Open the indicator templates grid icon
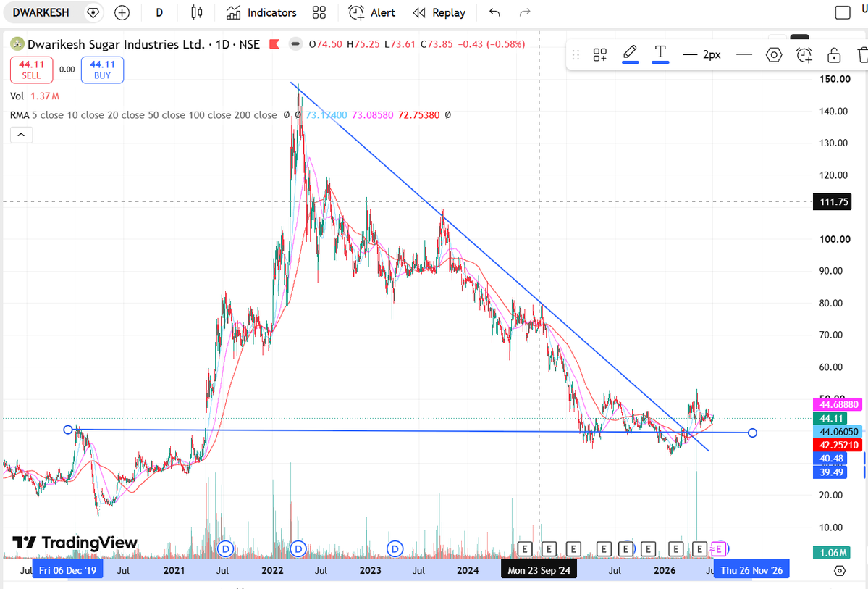The width and height of the screenshot is (868, 589). point(319,12)
